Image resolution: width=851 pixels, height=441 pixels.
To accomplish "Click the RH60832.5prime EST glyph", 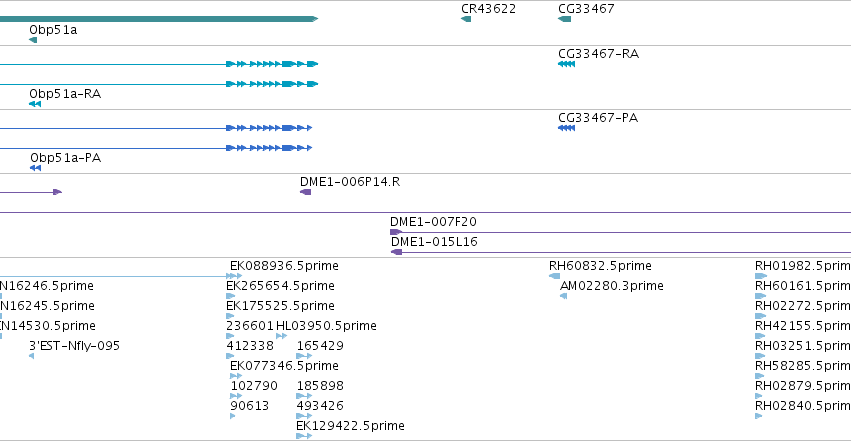I will [554, 276].
